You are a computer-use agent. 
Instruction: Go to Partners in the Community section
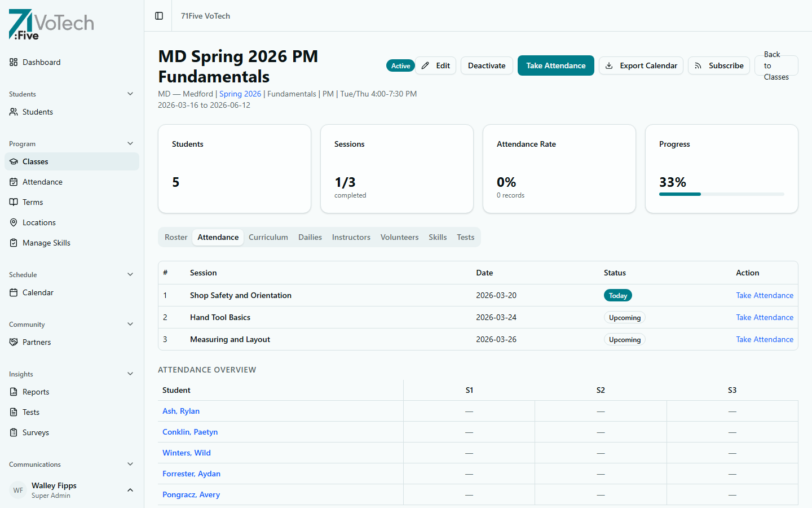coord(36,342)
